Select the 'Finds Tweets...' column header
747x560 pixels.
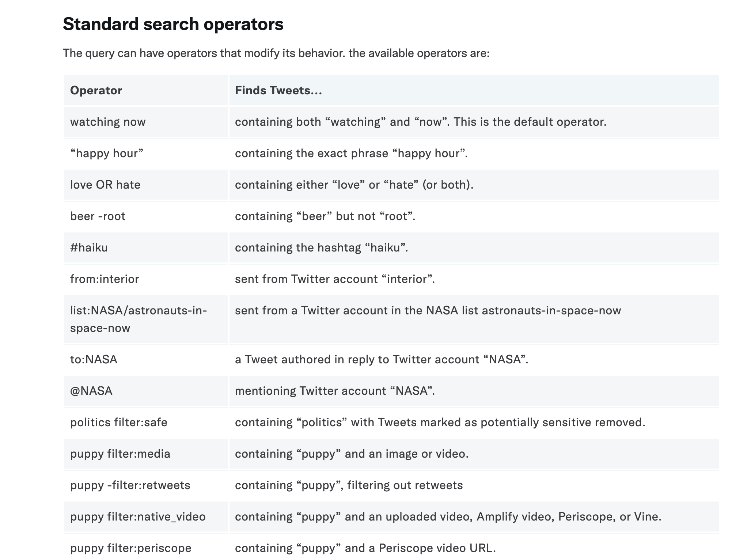tap(278, 90)
